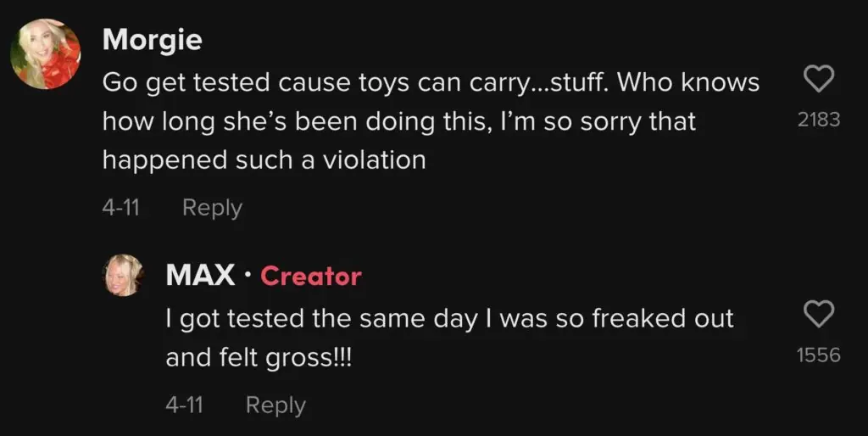Click the 4-11 date under Morgie's comment
Screen dimensions: 868x436
pyautogui.click(x=120, y=208)
